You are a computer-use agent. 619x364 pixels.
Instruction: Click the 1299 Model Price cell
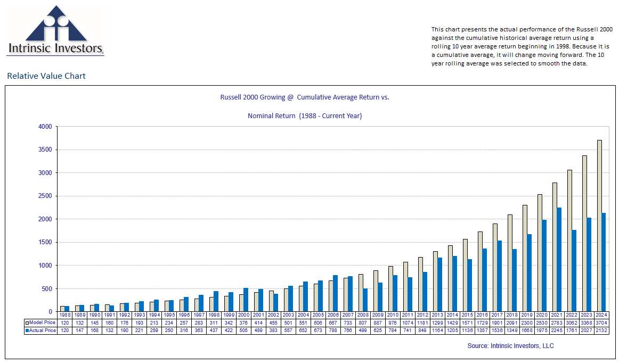point(437,322)
